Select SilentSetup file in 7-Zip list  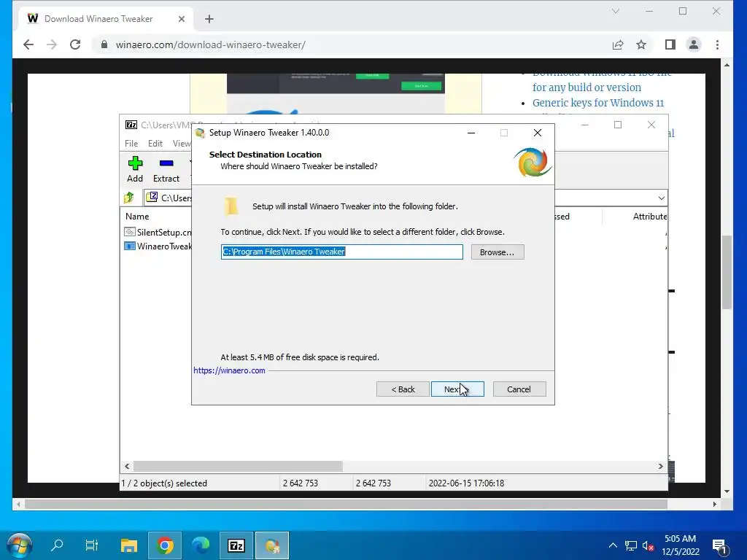click(x=158, y=233)
